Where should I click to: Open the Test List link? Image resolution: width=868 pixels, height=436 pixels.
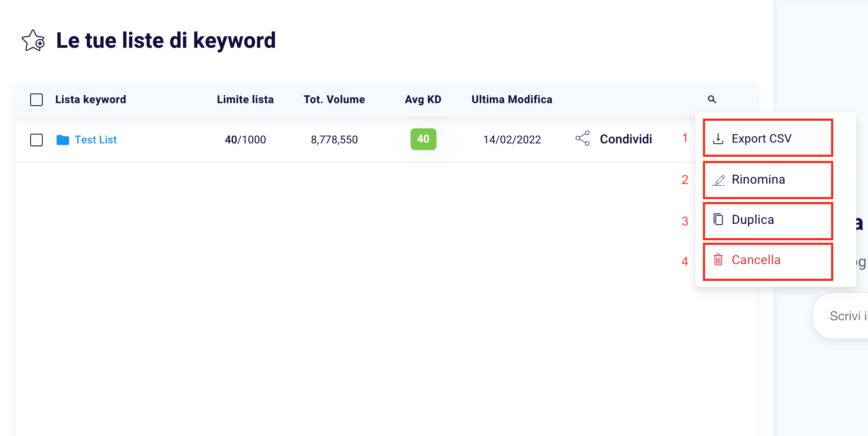point(96,140)
